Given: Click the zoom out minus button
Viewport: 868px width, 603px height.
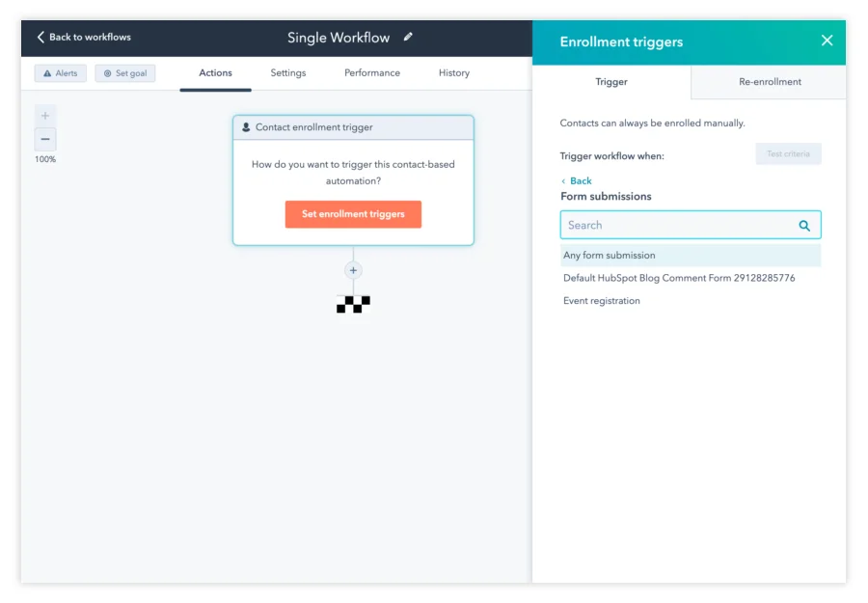Looking at the screenshot, I should point(45,139).
